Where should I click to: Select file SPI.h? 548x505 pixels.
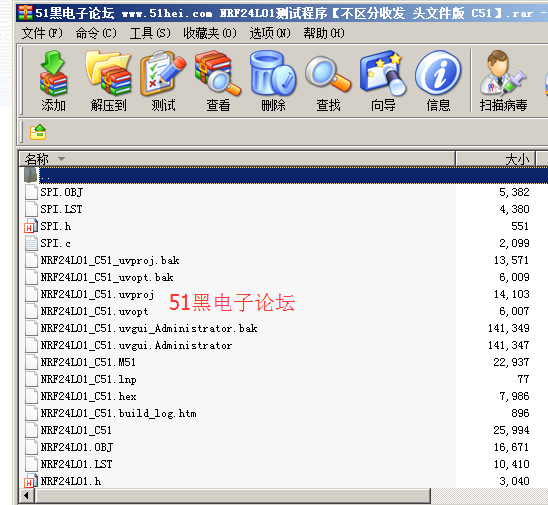tap(56, 226)
